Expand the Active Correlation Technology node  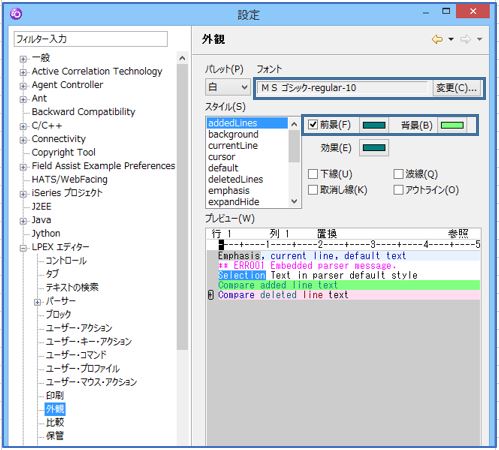point(23,72)
